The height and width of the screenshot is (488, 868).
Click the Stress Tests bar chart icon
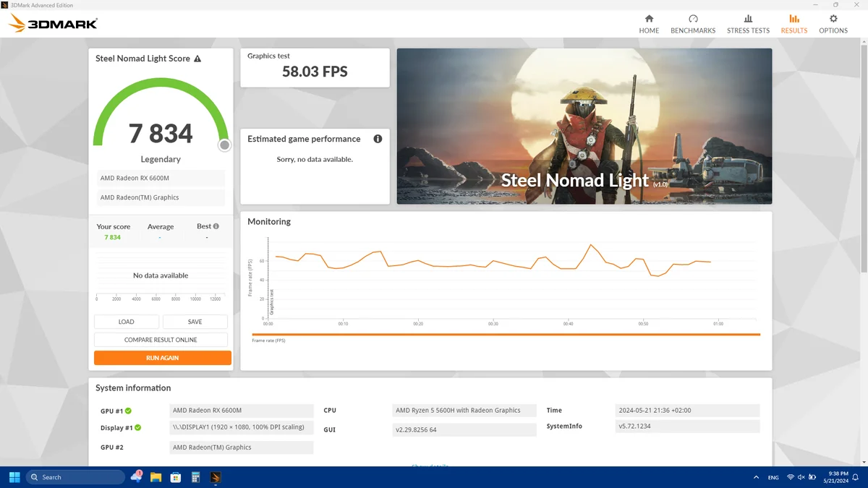748,20
